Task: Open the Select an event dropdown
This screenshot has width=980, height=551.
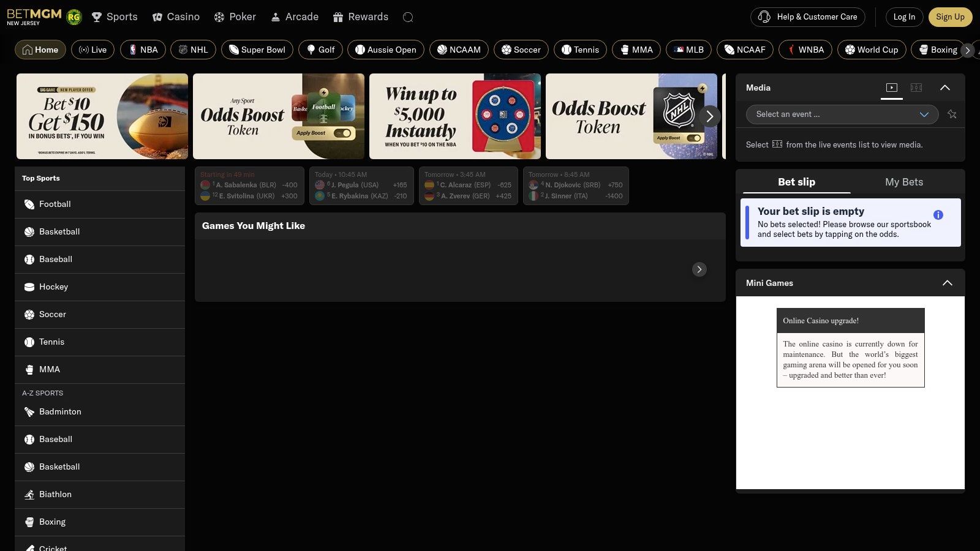Action: tap(841, 114)
